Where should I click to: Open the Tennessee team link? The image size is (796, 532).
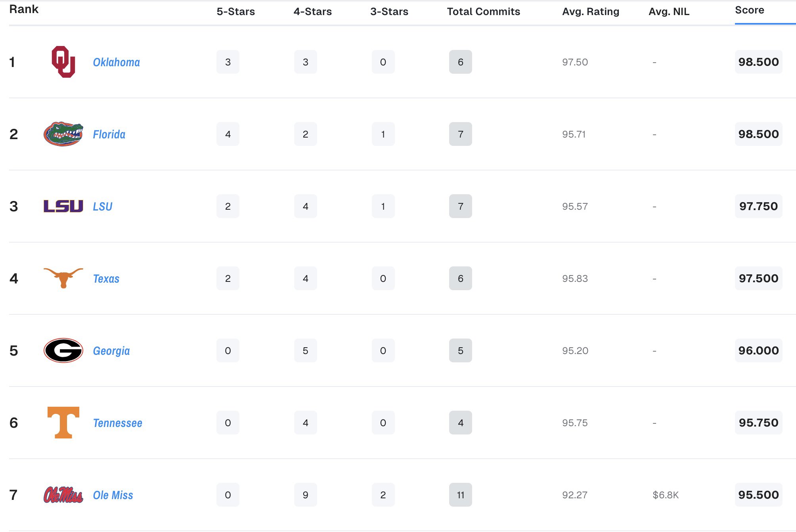point(117,423)
